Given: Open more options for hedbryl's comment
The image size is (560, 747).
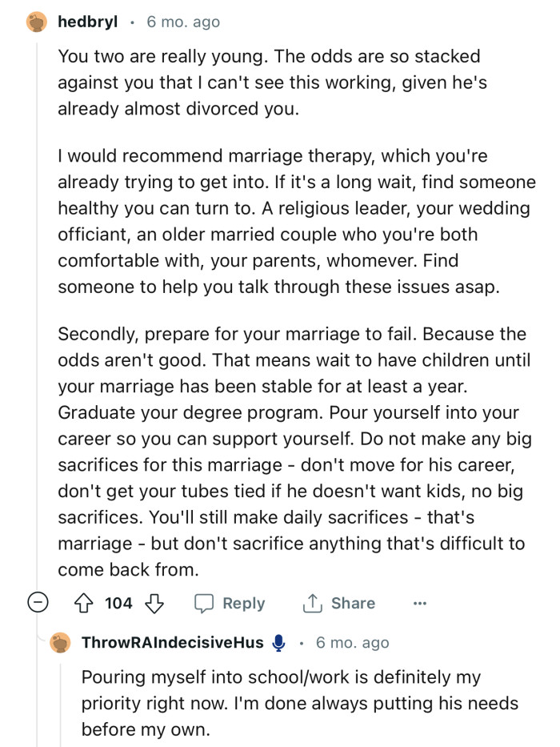Looking at the screenshot, I should (420, 603).
